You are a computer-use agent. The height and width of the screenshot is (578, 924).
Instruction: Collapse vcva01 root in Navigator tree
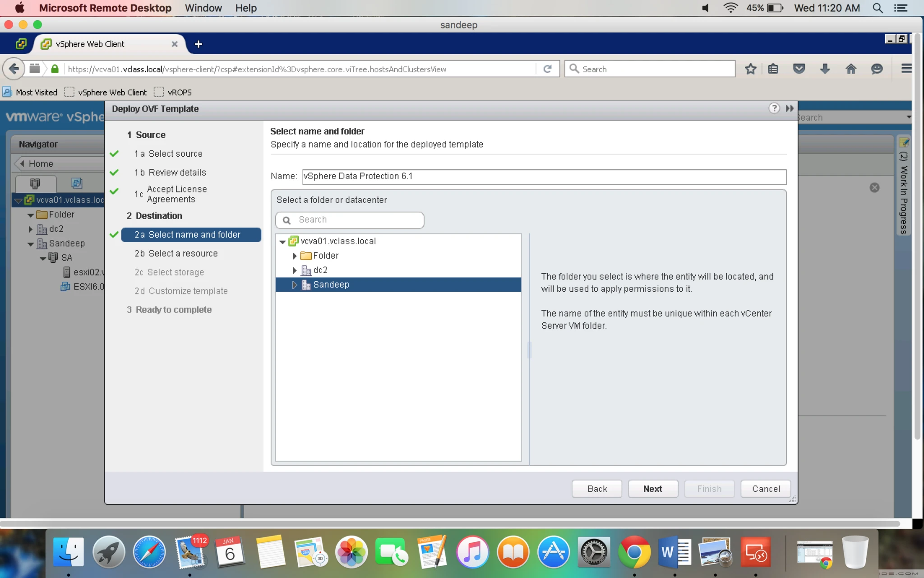coord(18,200)
